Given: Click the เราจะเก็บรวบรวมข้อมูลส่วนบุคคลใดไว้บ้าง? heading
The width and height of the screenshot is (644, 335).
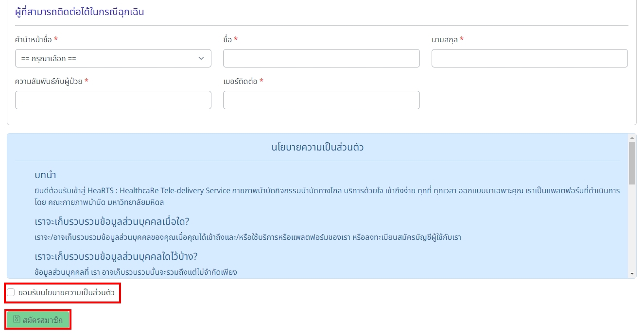Looking at the screenshot, I should click(x=116, y=256).
